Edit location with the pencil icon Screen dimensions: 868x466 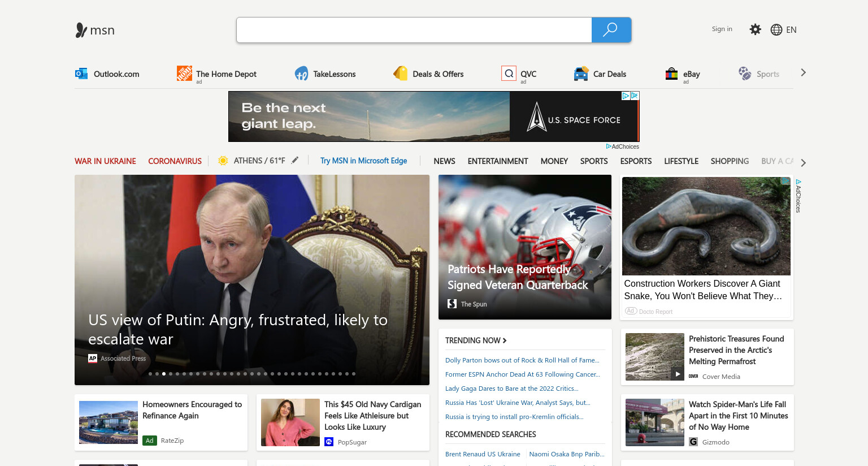(295, 161)
